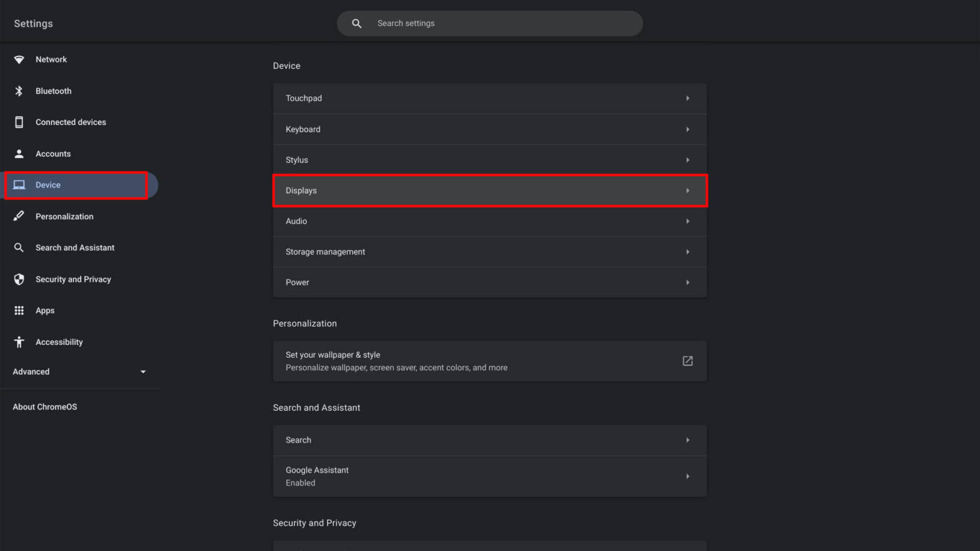Select the Bluetooth icon in the sidebar
The width and height of the screenshot is (980, 551).
[19, 91]
